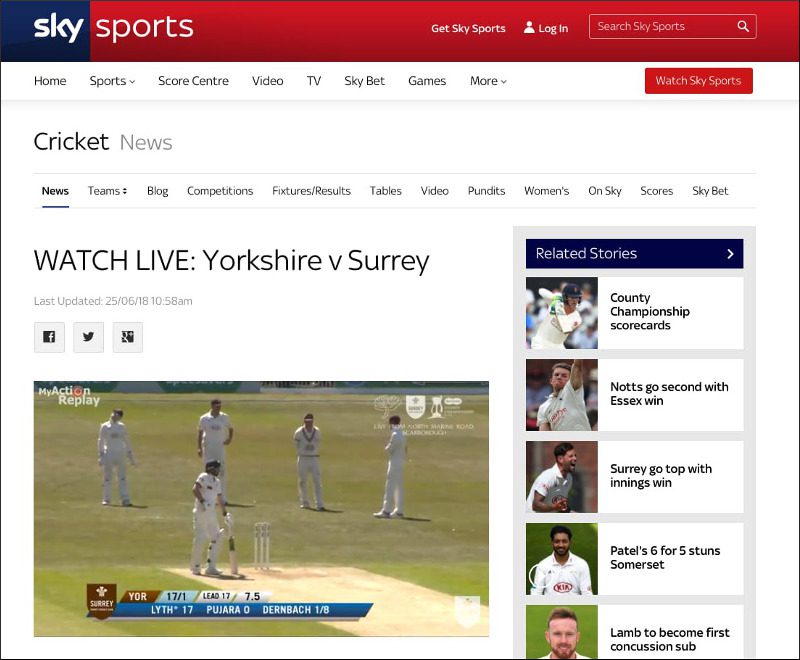Expand the More dropdown menu
800x660 pixels.
(x=488, y=81)
